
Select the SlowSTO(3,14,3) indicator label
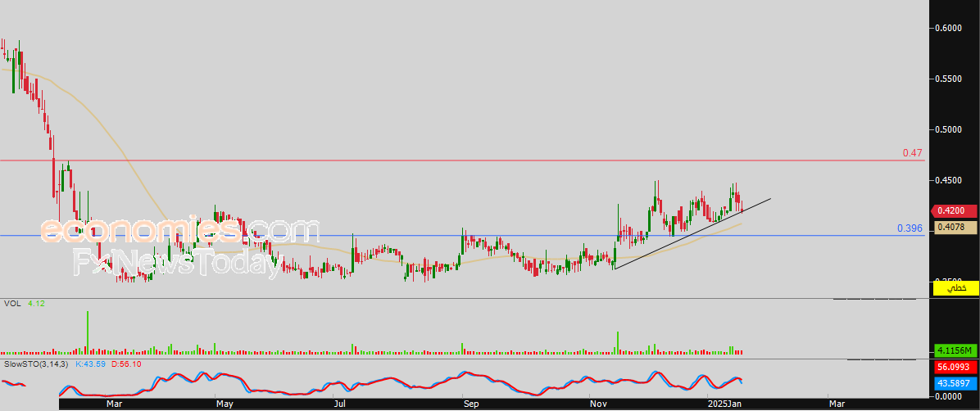[x=35, y=364]
